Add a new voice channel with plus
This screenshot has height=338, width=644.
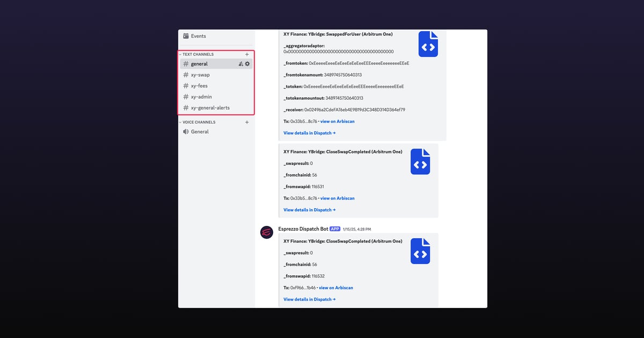click(x=247, y=122)
